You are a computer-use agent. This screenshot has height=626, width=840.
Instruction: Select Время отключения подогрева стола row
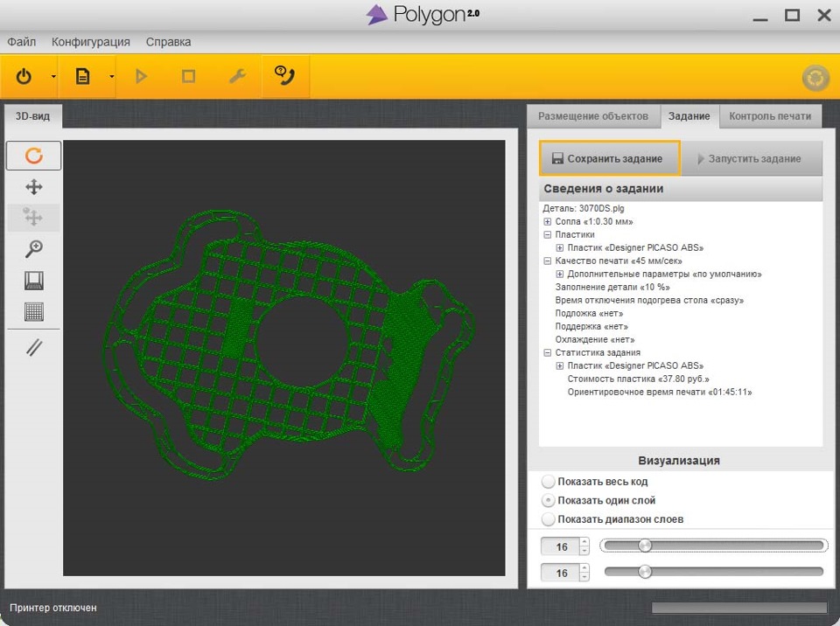[x=649, y=300]
